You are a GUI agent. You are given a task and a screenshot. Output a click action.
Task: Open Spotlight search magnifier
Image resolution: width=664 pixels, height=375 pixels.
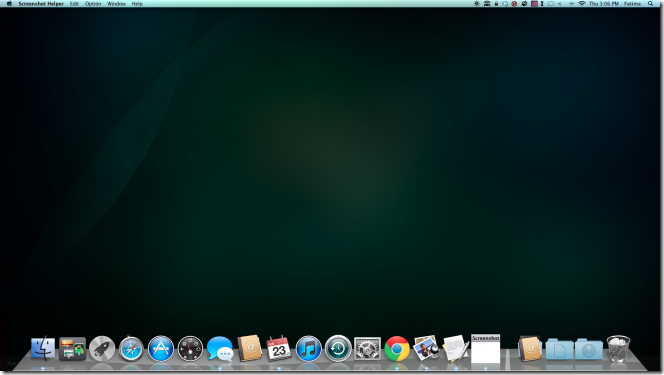tap(650, 3)
